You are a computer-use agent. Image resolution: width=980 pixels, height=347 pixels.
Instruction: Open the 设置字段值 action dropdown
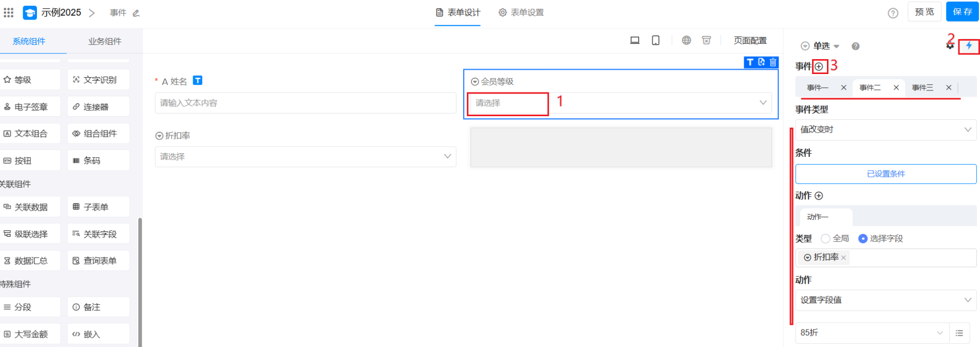[x=885, y=300]
